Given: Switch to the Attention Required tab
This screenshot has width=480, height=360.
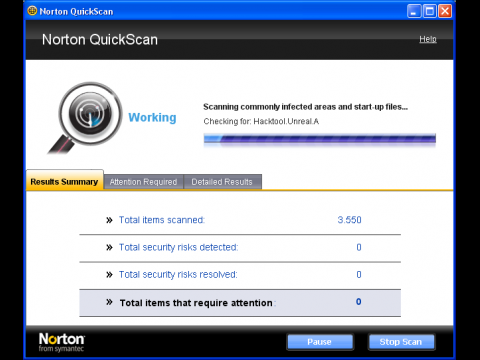Looking at the screenshot, I should (143, 182).
